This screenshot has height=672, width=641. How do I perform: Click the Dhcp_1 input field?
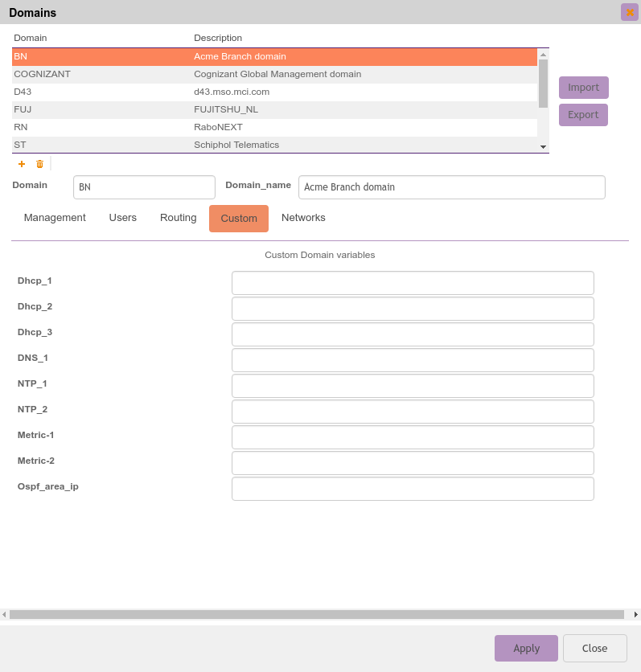pos(413,283)
